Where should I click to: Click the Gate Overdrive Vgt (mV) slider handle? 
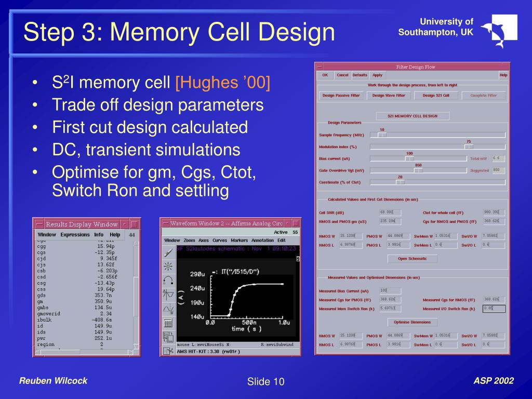(x=418, y=170)
